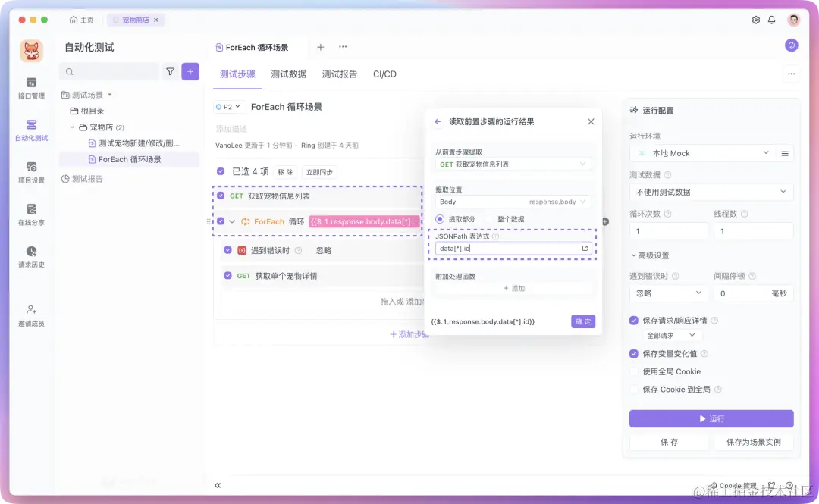819x504 pixels.
Task: Click inside the JSONPath 表达式 input field
Action: pos(508,248)
